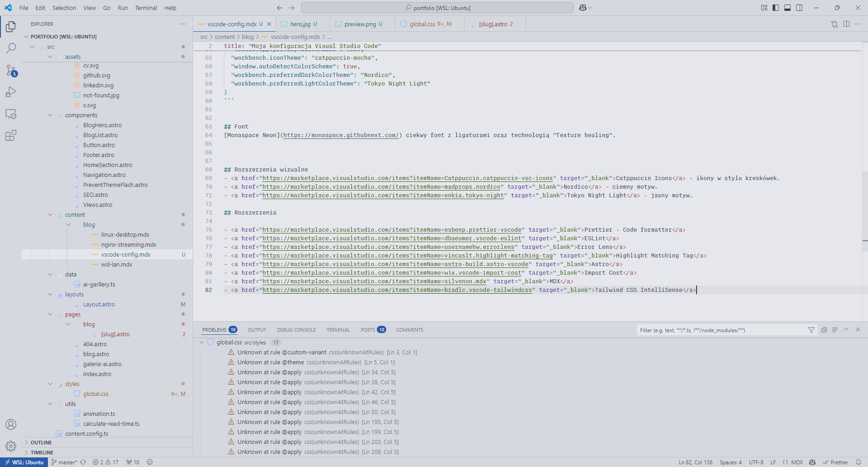The image size is (868, 467).
Task: Click the master branch in status bar
Action: [64, 462]
